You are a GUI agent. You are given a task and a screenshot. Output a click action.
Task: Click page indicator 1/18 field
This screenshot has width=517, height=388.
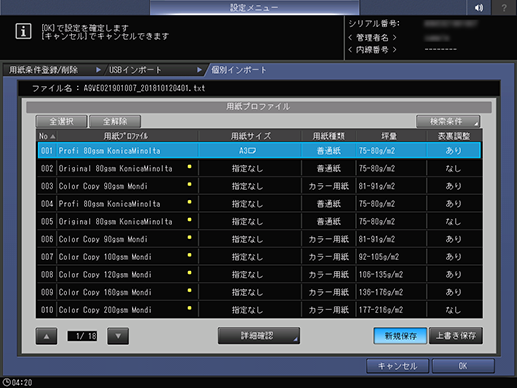[82, 336]
